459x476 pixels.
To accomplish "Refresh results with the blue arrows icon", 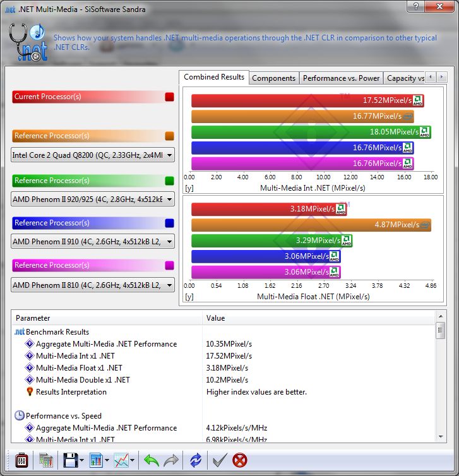I will click(196, 460).
